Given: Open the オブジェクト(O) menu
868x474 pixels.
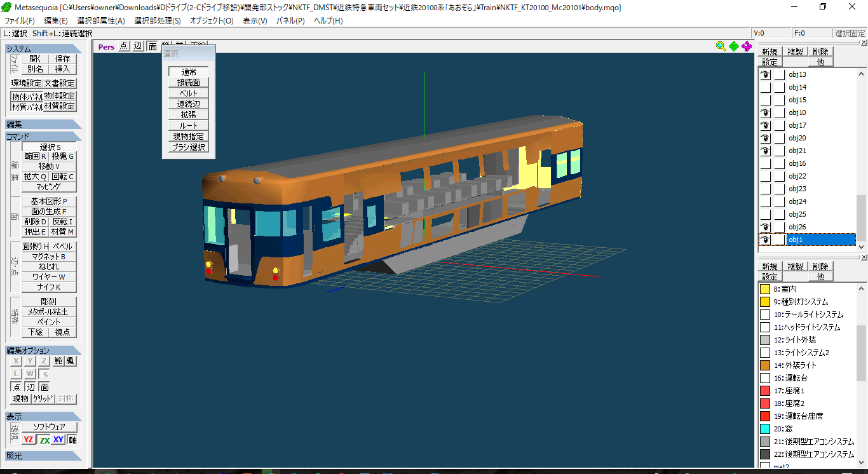Looking at the screenshot, I should [x=212, y=21].
